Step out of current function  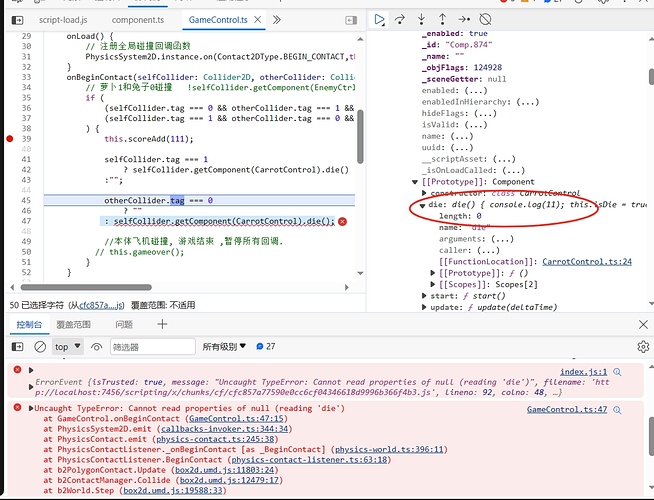443,19
